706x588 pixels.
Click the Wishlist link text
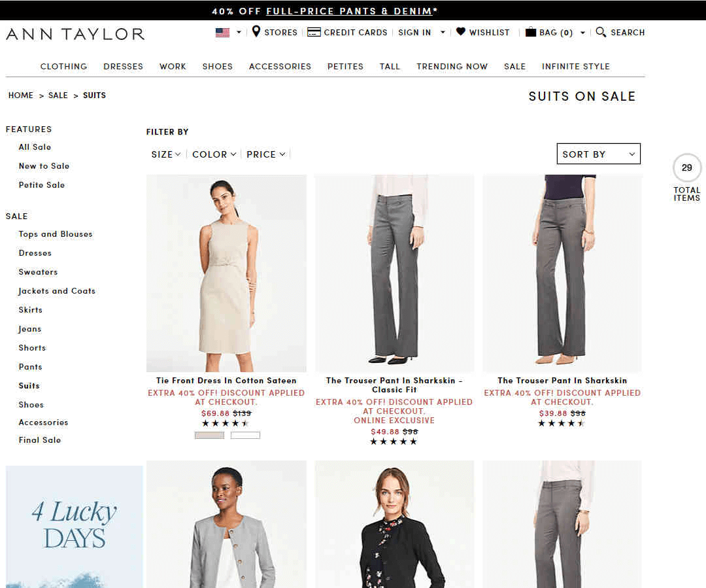(490, 33)
